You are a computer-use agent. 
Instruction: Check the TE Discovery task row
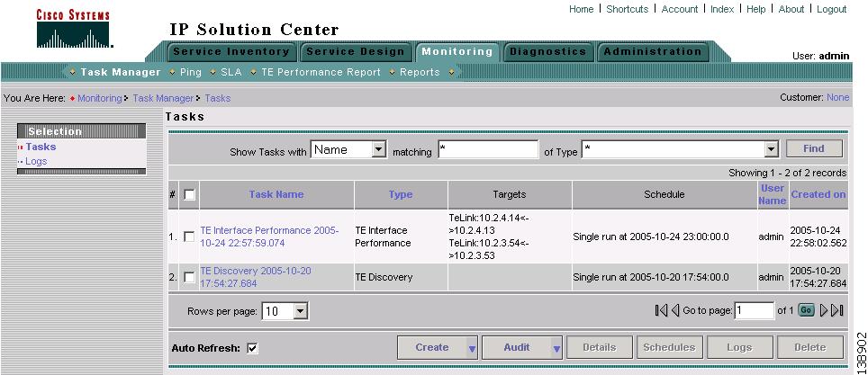(189, 277)
